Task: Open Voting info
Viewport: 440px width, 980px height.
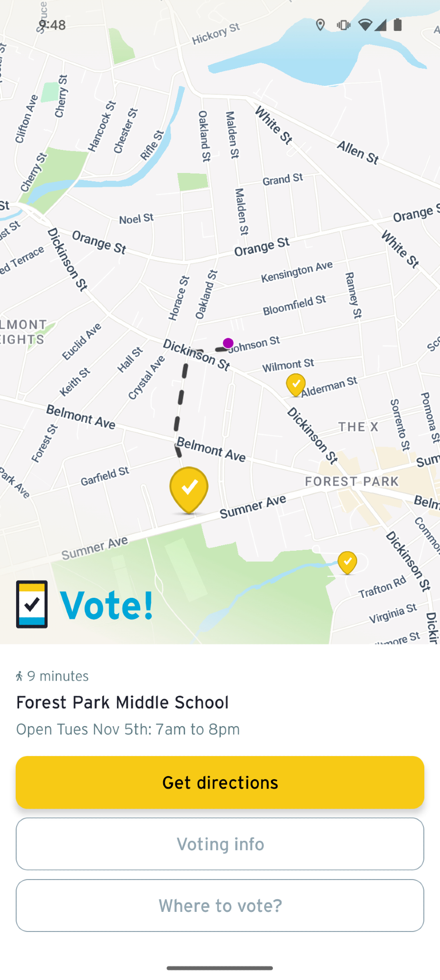Action: pyautogui.click(x=220, y=844)
